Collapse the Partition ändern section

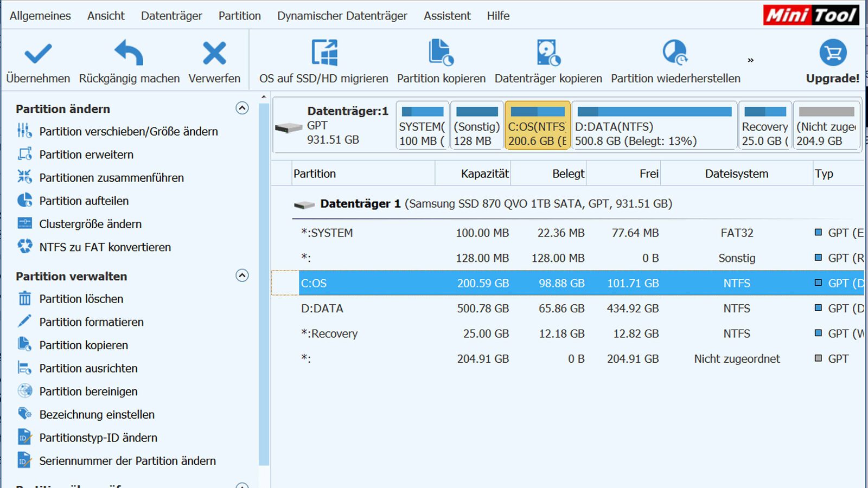pos(242,108)
